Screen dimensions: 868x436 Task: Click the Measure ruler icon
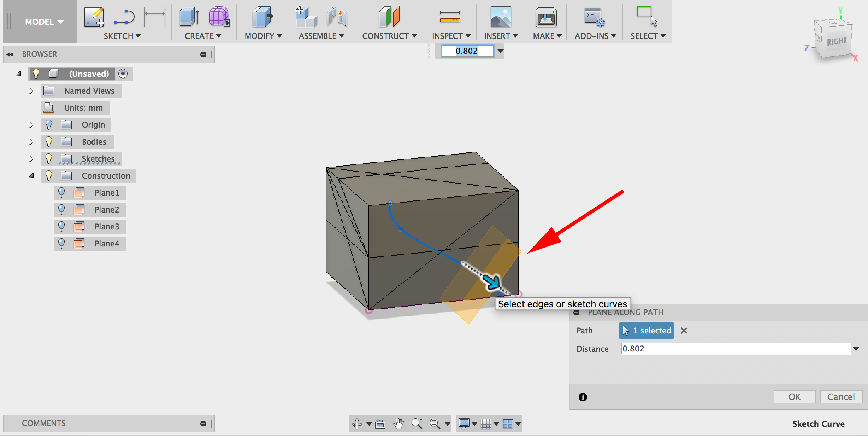(450, 17)
